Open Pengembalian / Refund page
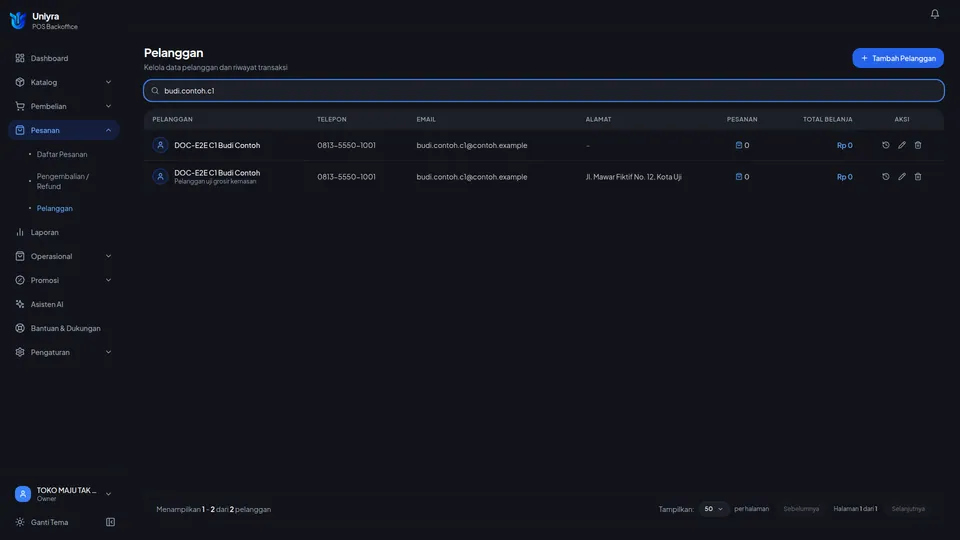This screenshot has height=540, width=960. [62, 181]
